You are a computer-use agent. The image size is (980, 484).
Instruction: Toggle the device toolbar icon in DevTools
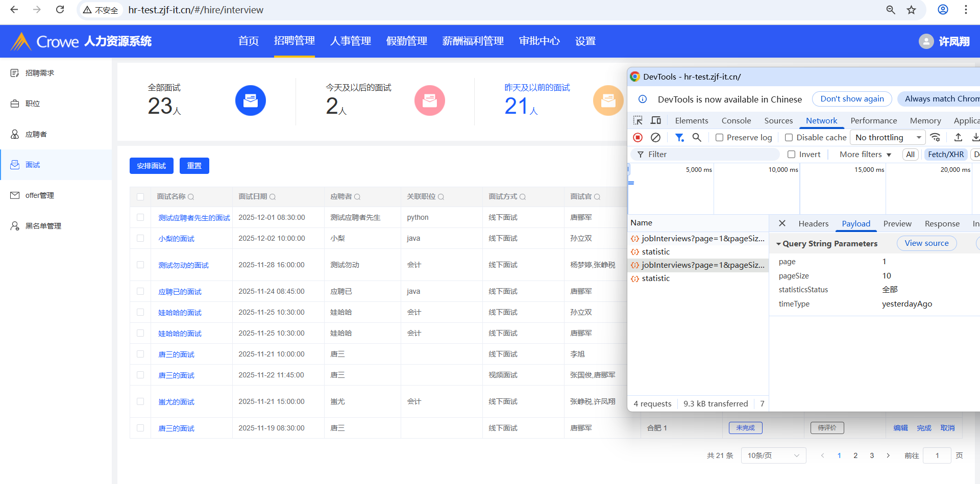[656, 120]
